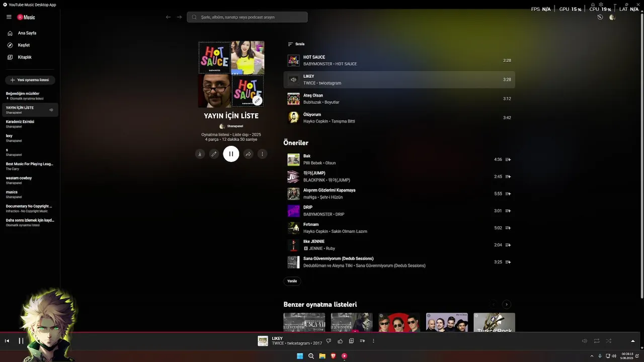644x362 pixels.
Task: Open album link beside song title in player bar
Action: 298,343
